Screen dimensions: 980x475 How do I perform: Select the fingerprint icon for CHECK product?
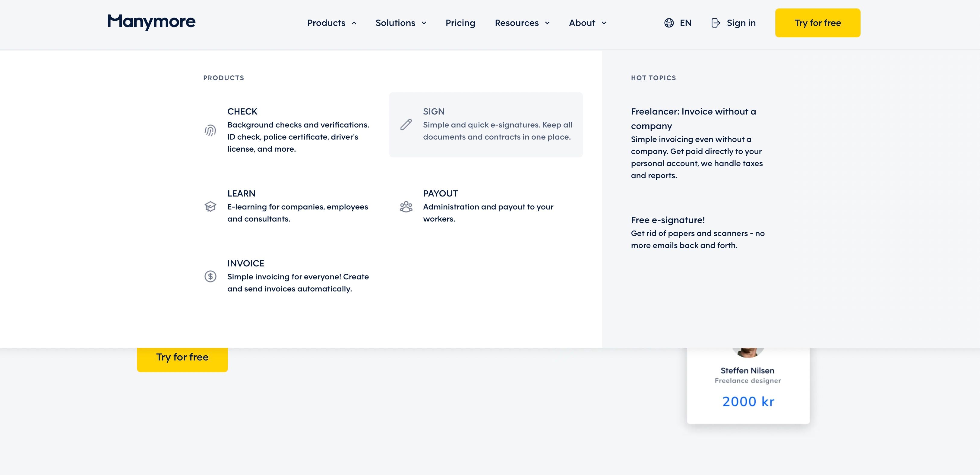click(210, 131)
